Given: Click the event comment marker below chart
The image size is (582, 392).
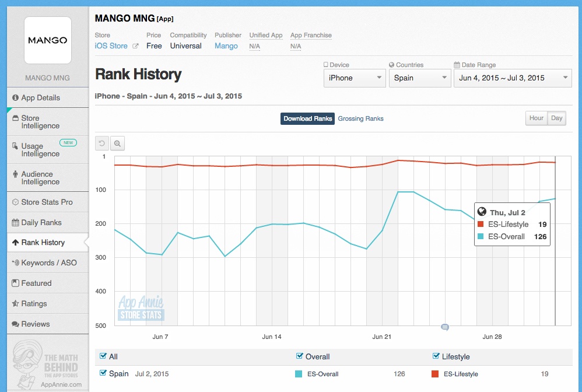Looking at the screenshot, I should click(445, 327).
